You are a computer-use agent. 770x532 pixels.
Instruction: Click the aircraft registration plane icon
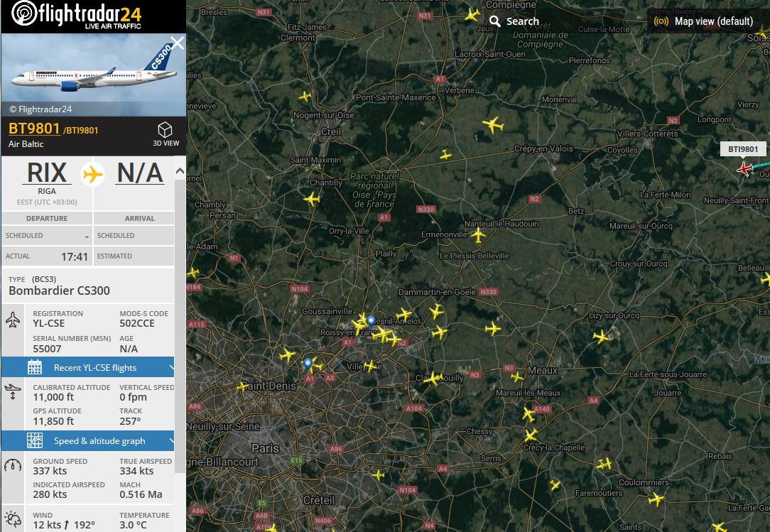[x=13, y=320]
